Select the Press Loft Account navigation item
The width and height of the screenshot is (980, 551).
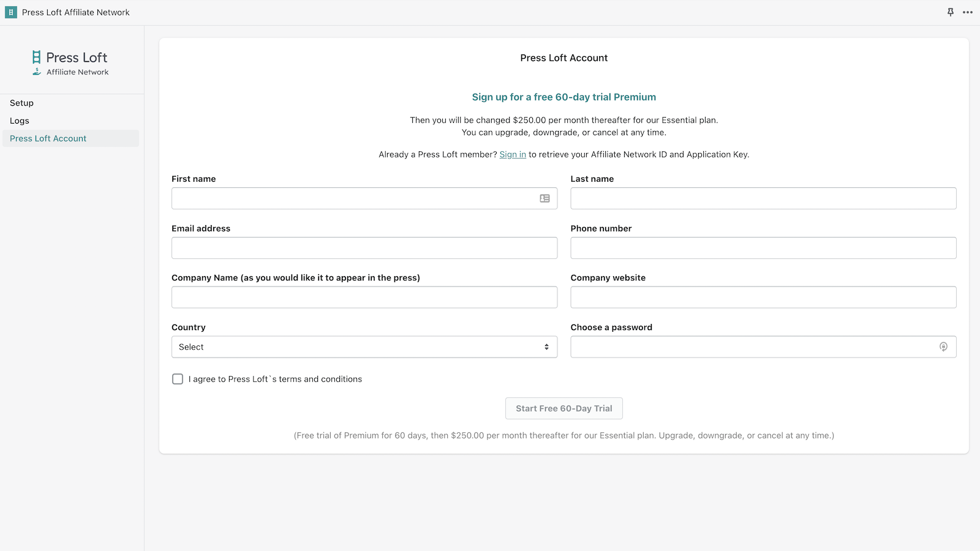click(48, 138)
